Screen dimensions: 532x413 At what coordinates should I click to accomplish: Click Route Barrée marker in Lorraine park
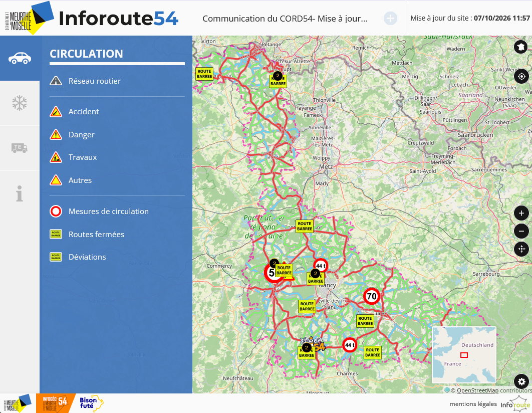point(305,227)
